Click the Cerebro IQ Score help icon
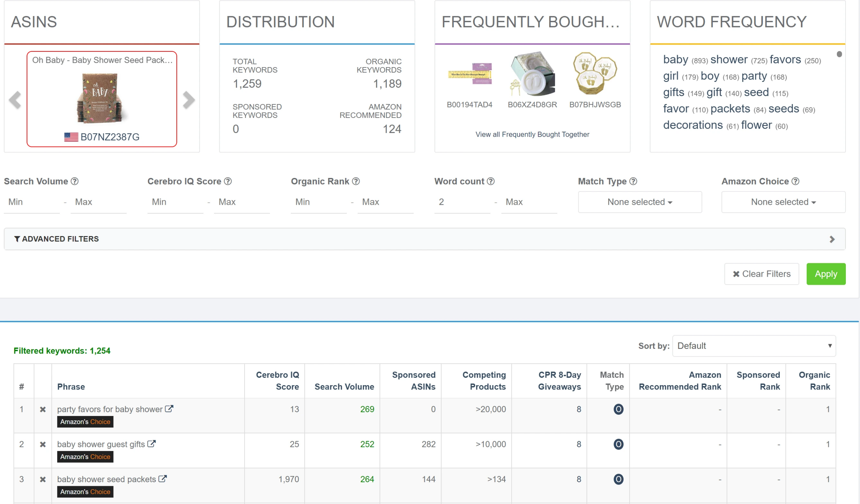 [x=228, y=181]
